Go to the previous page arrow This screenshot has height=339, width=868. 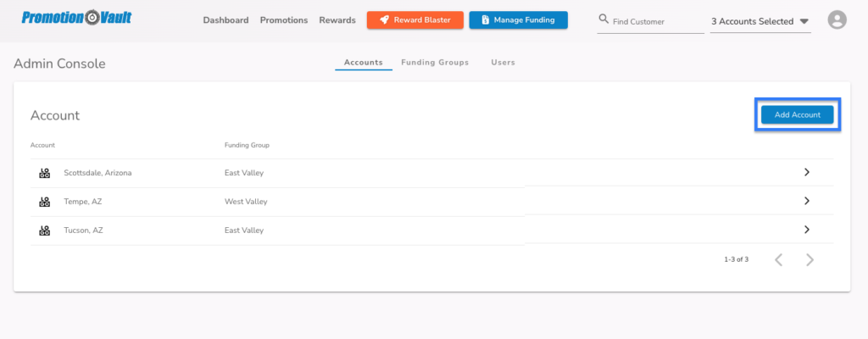778,260
